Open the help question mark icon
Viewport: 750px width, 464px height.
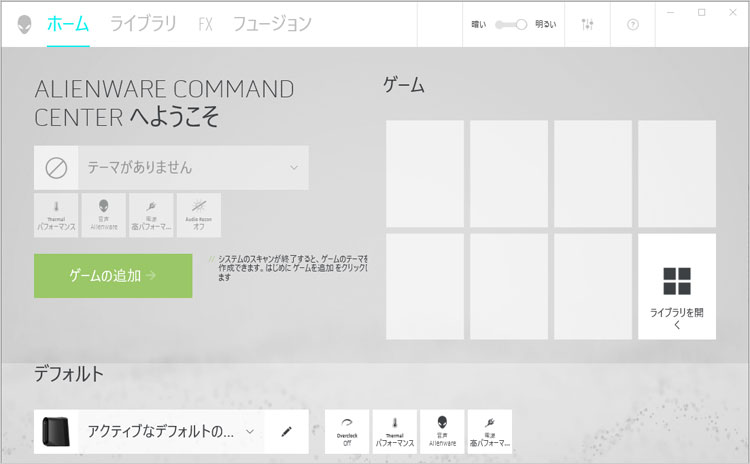pos(632,24)
